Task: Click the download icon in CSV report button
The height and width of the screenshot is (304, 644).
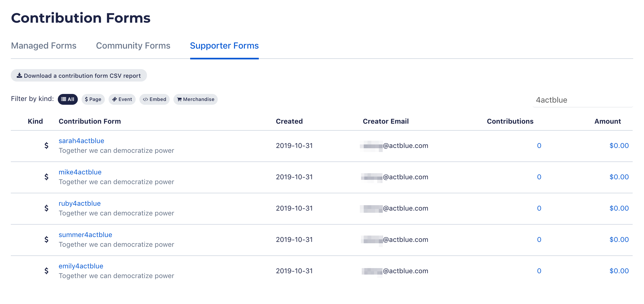Action: (19, 76)
